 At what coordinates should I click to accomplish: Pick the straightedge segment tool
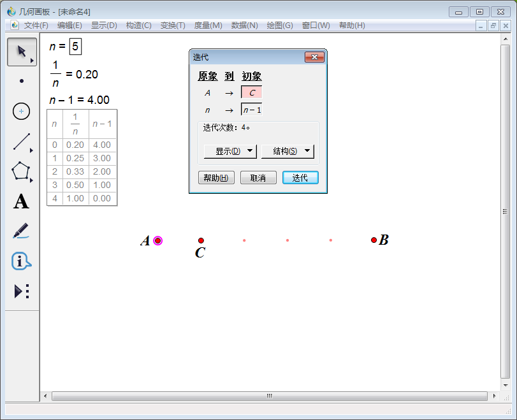(x=21, y=141)
